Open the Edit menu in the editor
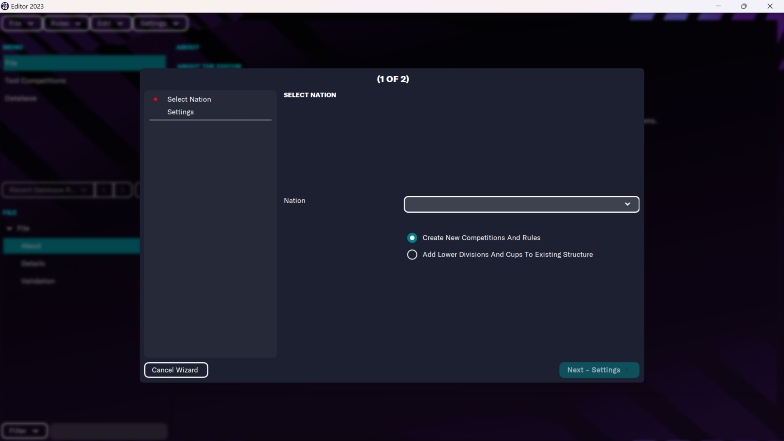 tap(110, 24)
